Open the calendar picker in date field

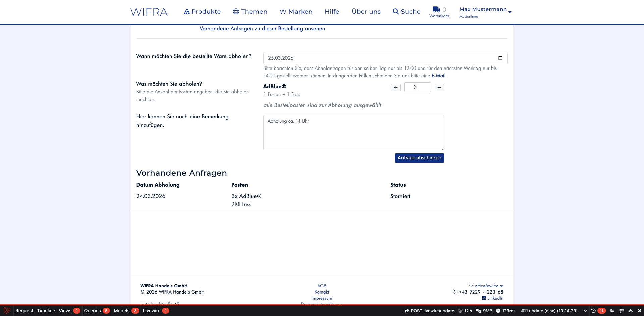click(500, 58)
